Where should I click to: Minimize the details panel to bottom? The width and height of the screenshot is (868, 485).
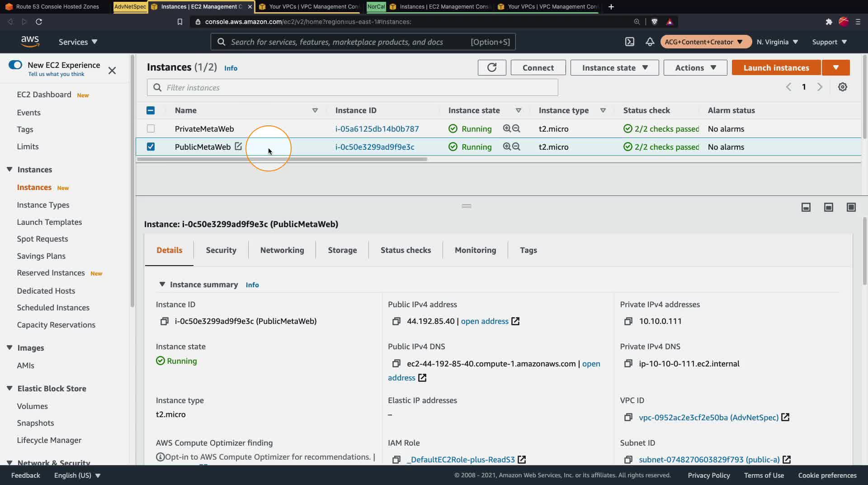(806, 207)
